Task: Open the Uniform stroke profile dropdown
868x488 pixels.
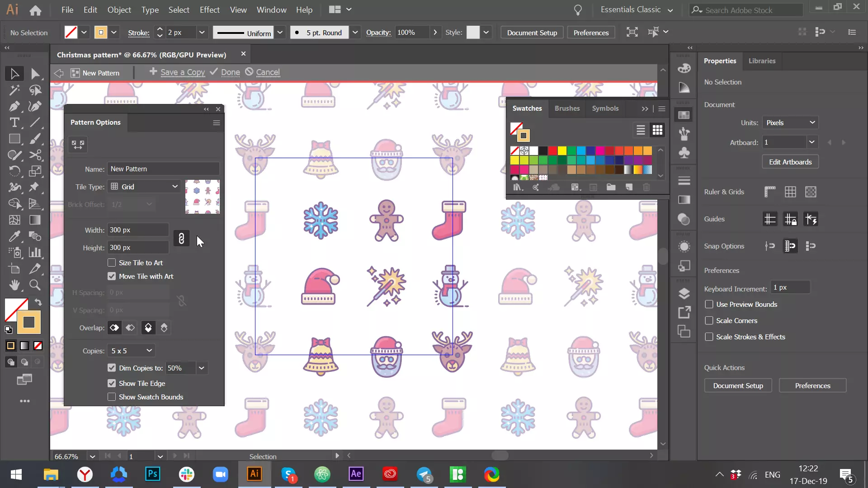Action: coord(280,33)
